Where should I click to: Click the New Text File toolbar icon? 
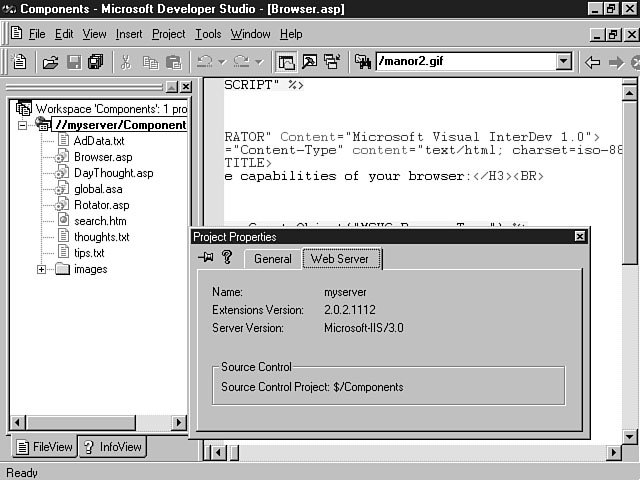click(20, 62)
